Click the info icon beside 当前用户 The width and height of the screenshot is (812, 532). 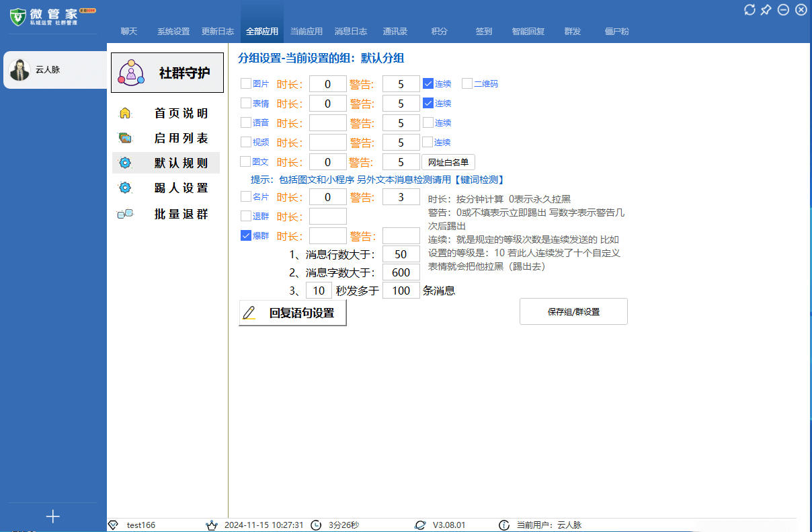coord(505,525)
